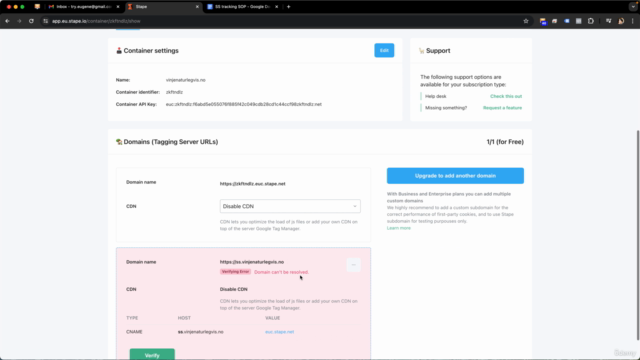The image size is (640, 360).
Task: Open the custom domain options menu button
Action: (353, 265)
